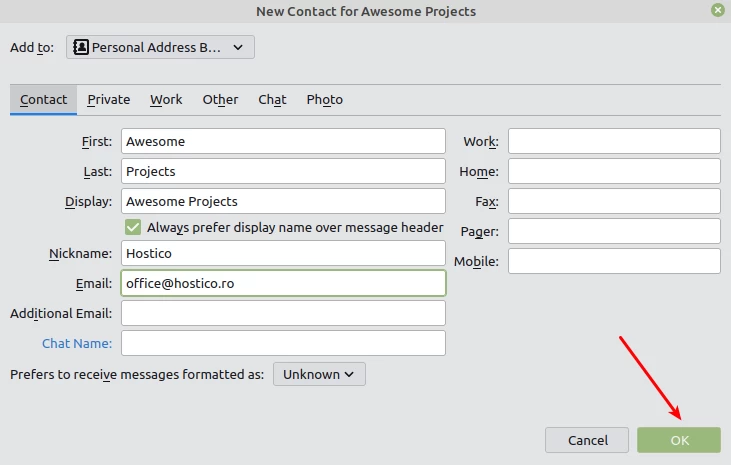Open the Personal Address Book dropdown
Viewport: 731px width, 465px height.
(160, 47)
